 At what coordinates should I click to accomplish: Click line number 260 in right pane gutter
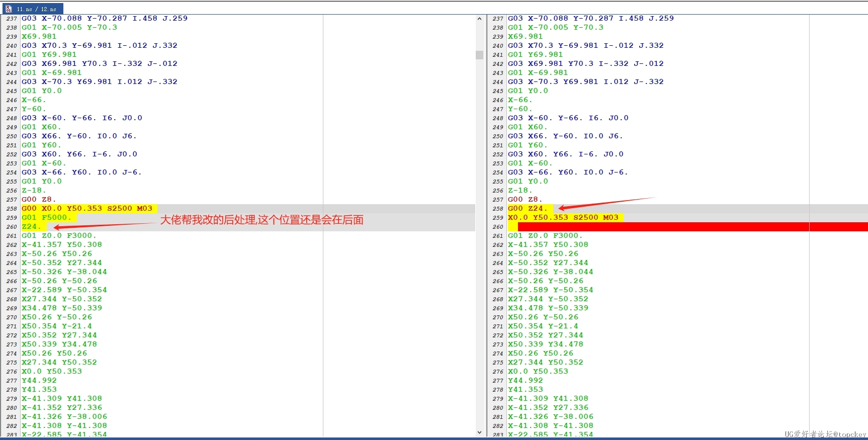pos(498,227)
